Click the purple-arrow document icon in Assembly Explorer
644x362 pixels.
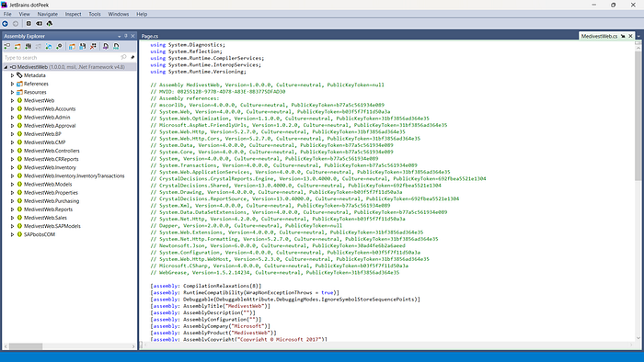[x=106, y=46]
